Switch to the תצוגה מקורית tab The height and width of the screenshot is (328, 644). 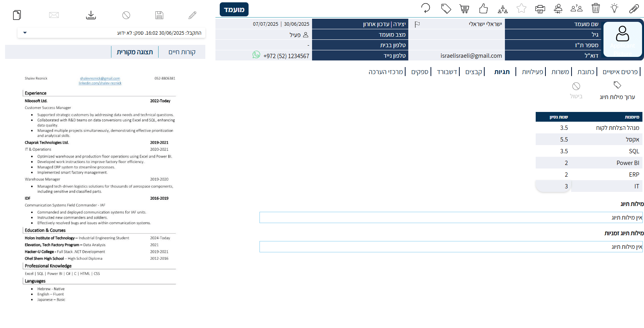pyautogui.click(x=134, y=52)
